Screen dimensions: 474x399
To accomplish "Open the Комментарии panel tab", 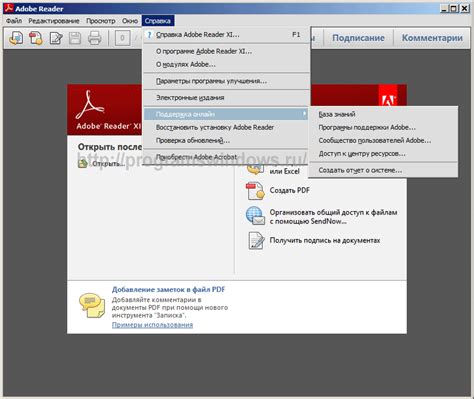I will tap(432, 38).
